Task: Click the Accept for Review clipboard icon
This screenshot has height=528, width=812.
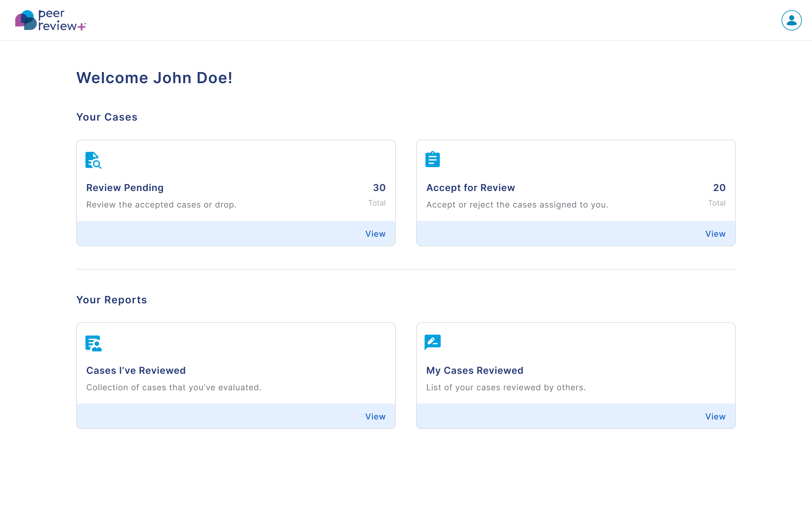Action: tap(432, 159)
